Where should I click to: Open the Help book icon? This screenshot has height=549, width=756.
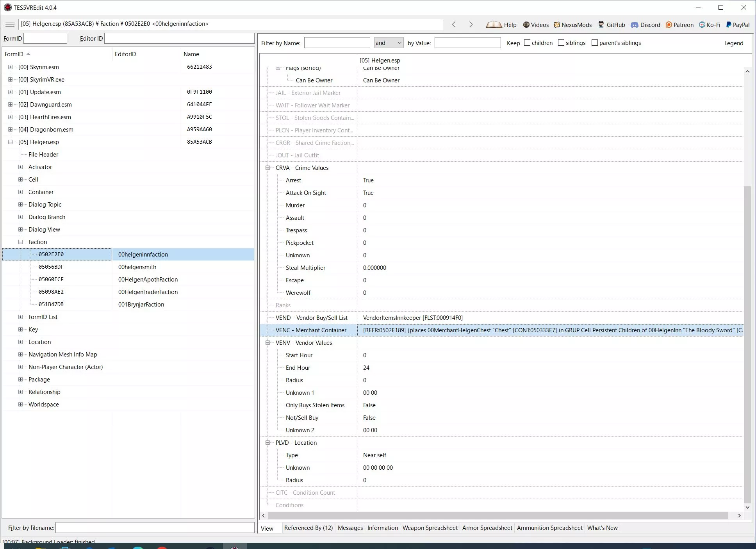(x=494, y=25)
